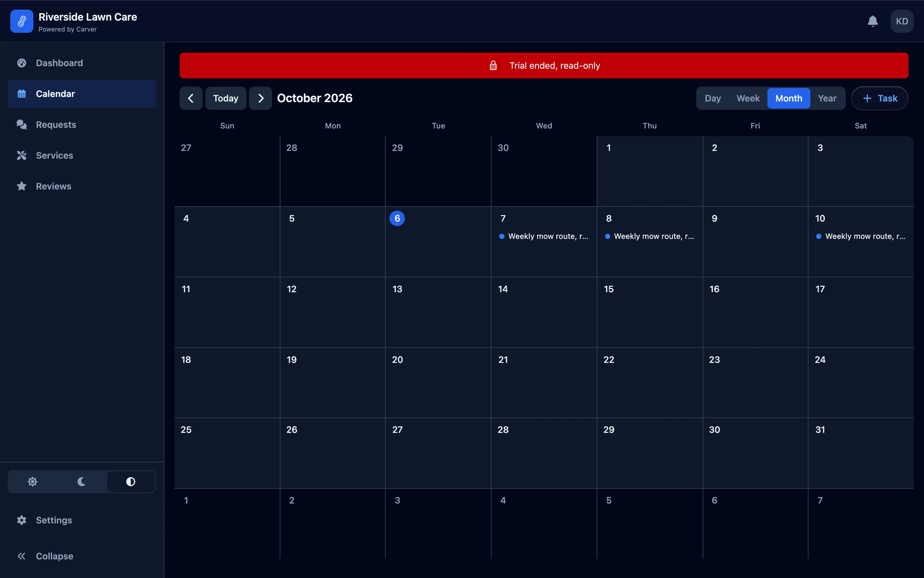The image size is (924, 578).
Task: Collapse the sidebar
Action: click(x=82, y=556)
